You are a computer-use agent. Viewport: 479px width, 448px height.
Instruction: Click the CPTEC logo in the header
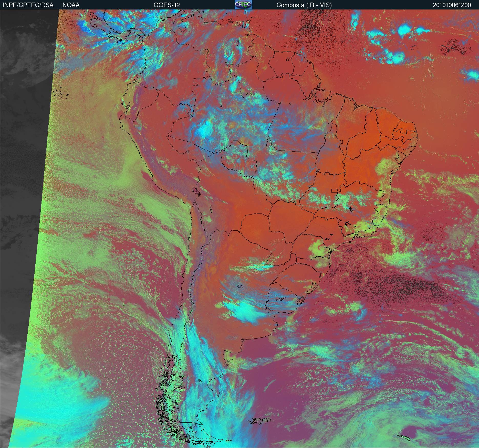pos(243,5)
